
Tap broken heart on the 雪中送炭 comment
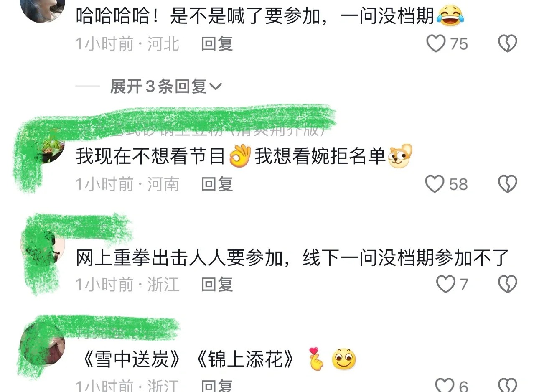click(508, 385)
